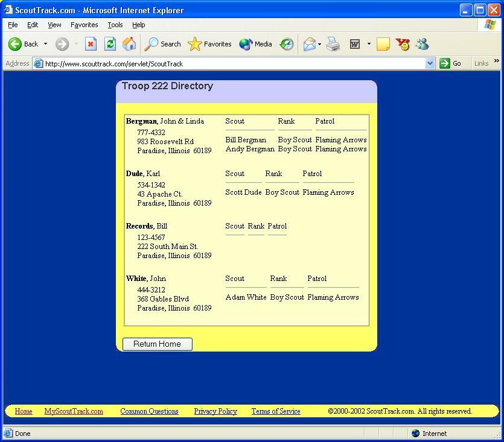
Task: Click address 368 Gables Blvd
Action: (163, 298)
